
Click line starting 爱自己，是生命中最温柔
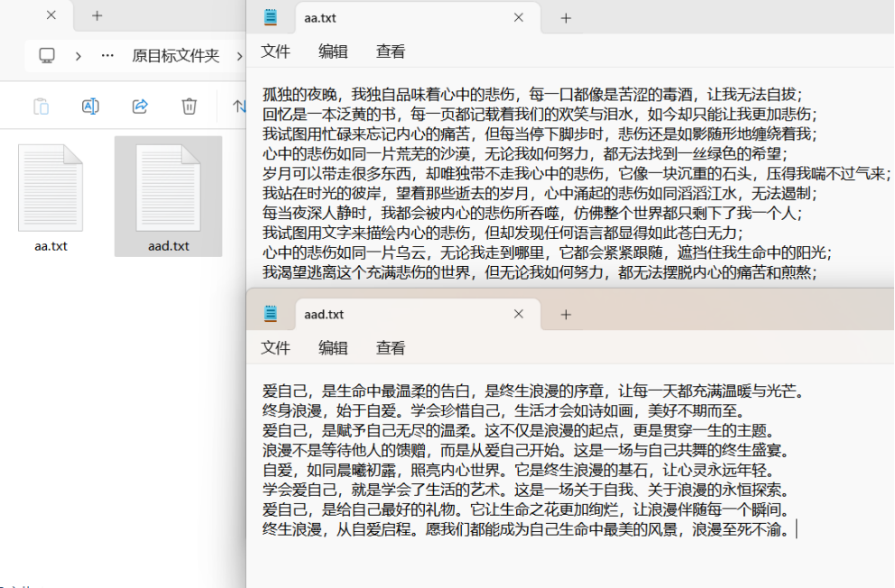click(x=533, y=391)
